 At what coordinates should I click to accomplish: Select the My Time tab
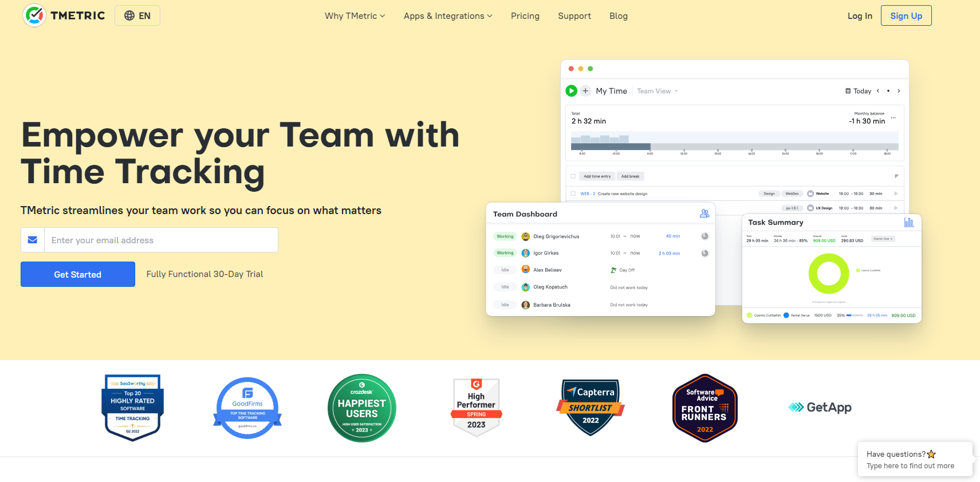click(x=611, y=91)
